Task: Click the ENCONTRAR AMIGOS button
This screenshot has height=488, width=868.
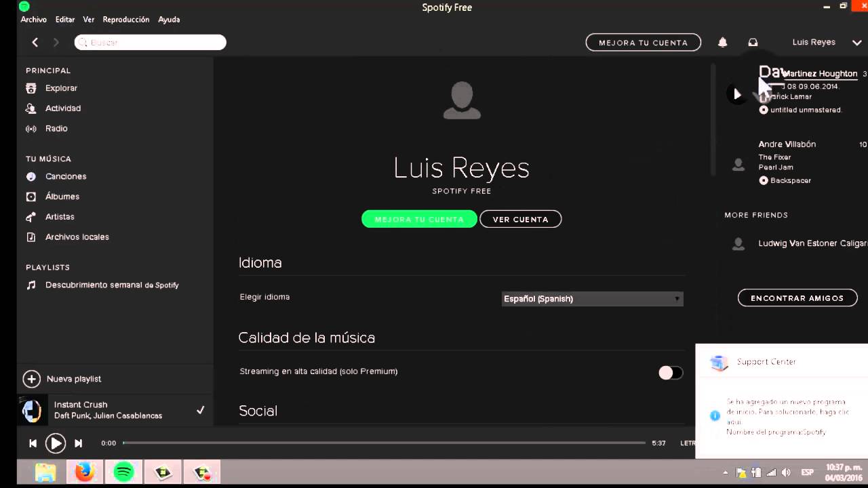Action: point(797,298)
